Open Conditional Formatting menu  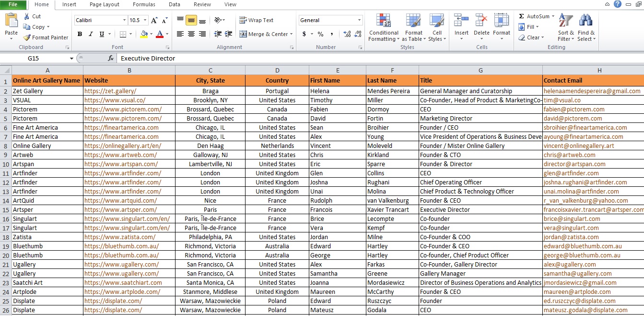(x=384, y=28)
